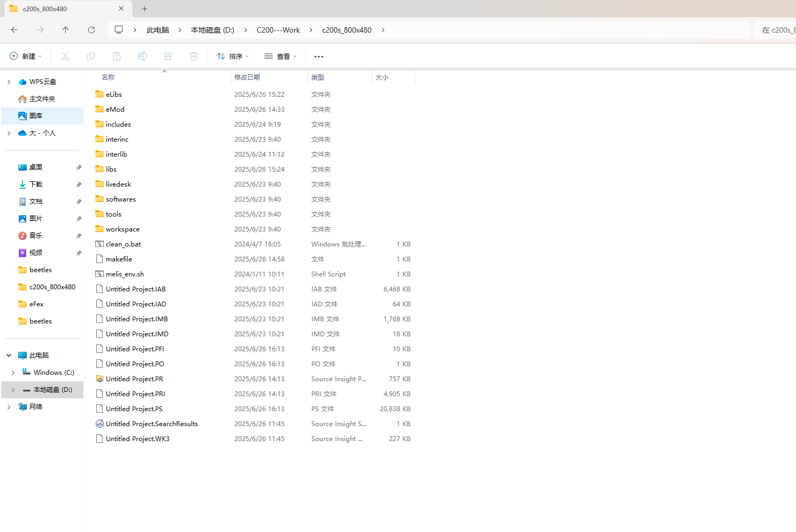Image resolution: width=796 pixels, height=532 pixels.
Task: Click the Share icon in toolbar
Action: pos(168,56)
